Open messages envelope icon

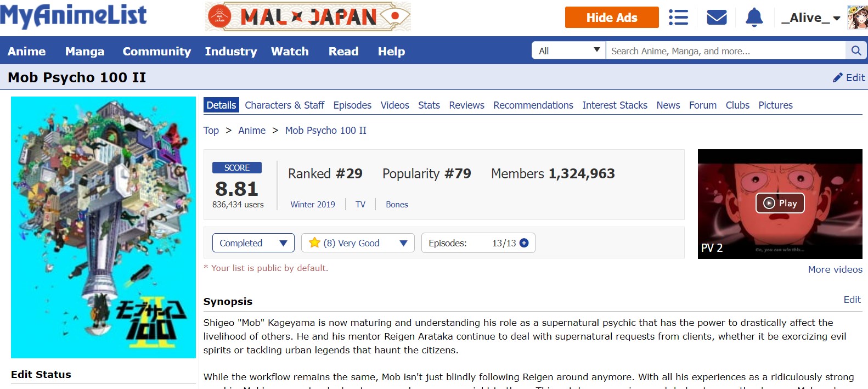click(x=717, y=18)
